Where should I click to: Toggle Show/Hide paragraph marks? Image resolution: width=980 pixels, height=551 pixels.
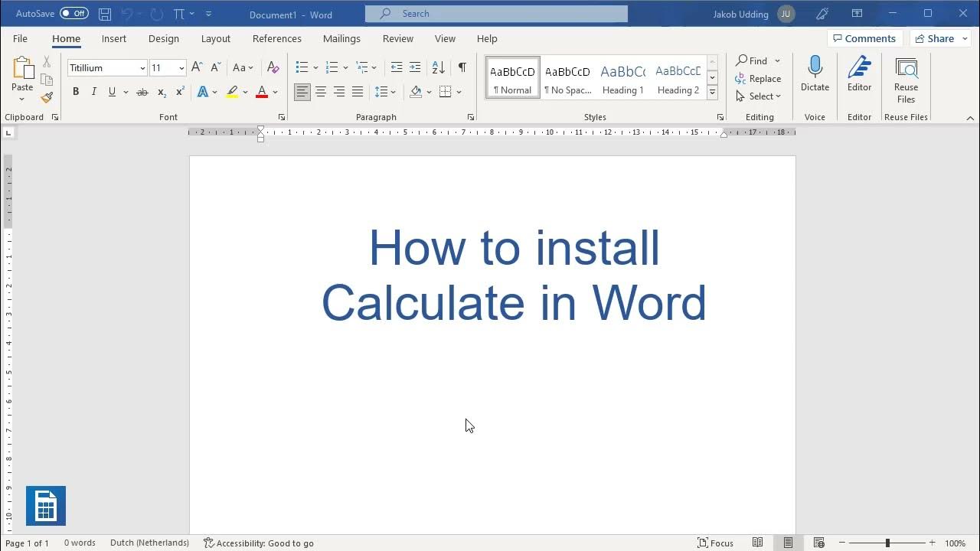pyautogui.click(x=462, y=67)
